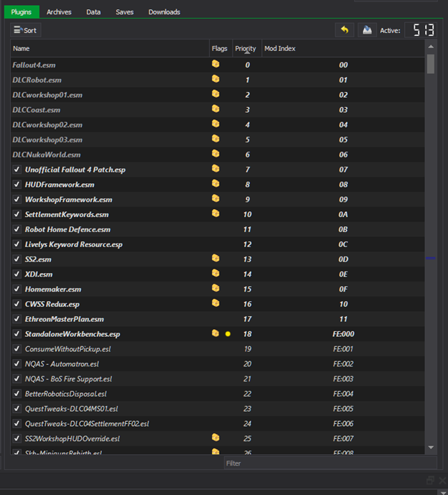The image size is (448, 495).
Task: Open the Downloads tab
Action: click(164, 12)
